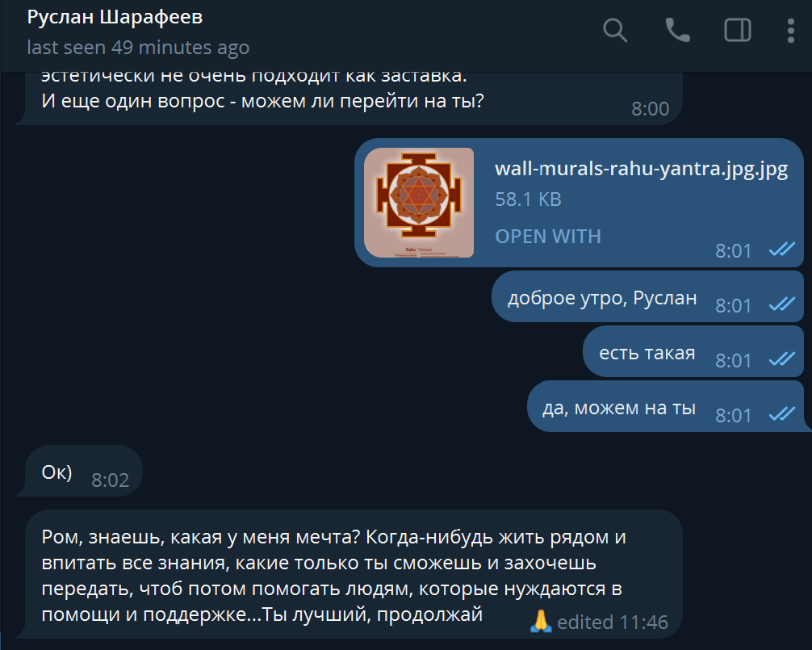Click the 'last seen 49 minutes ago' status
Viewport: 812px width, 650px height.
pos(138,48)
